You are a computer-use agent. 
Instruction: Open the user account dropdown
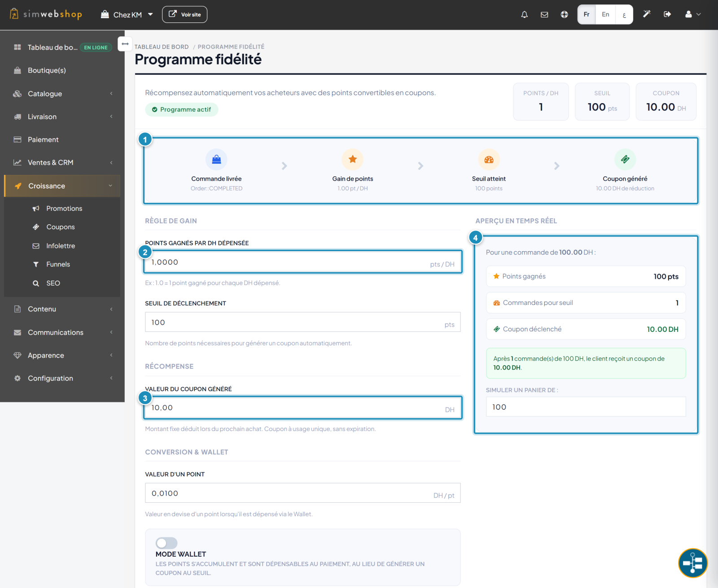pyautogui.click(x=692, y=14)
